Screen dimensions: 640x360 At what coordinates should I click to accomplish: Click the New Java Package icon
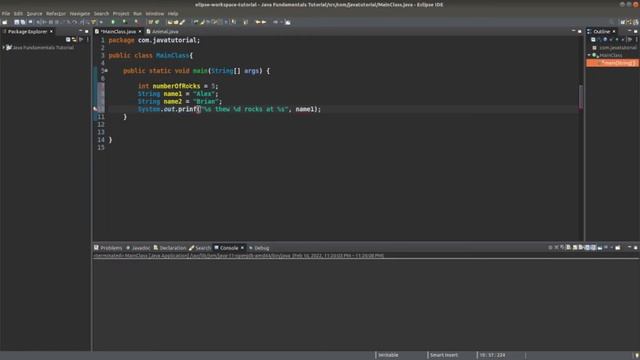tap(151, 22)
